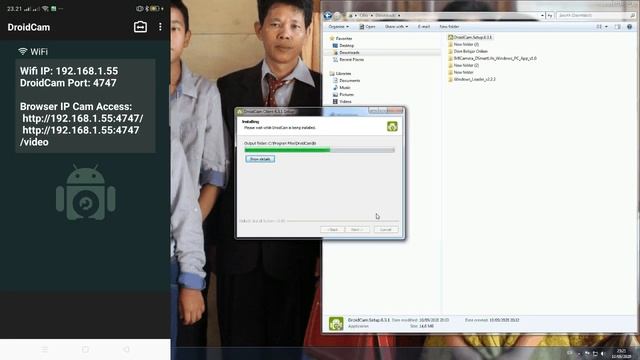Click the search magnifier icon in Explorer
Screen dimensions: 640x360
click(633, 15)
